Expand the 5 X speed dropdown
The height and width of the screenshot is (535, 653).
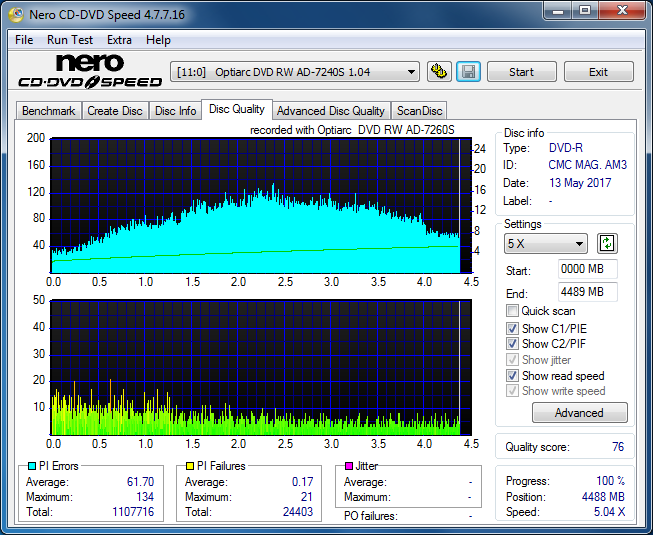(x=546, y=244)
